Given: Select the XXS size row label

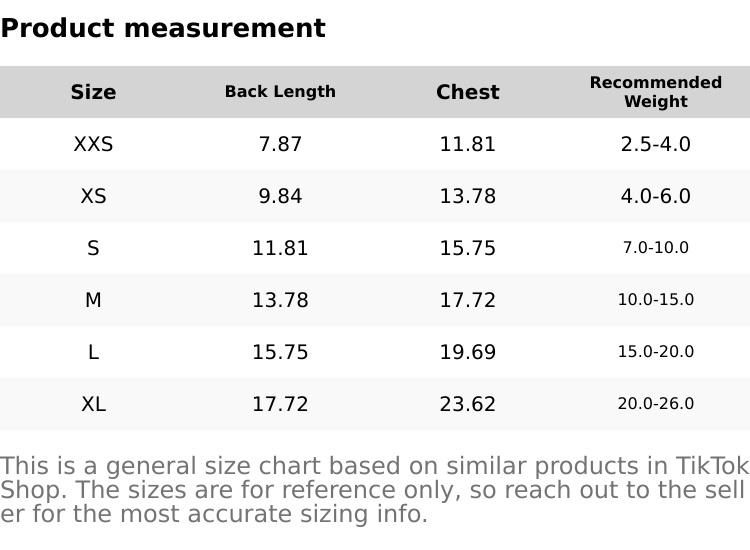Looking at the screenshot, I should point(93,144).
